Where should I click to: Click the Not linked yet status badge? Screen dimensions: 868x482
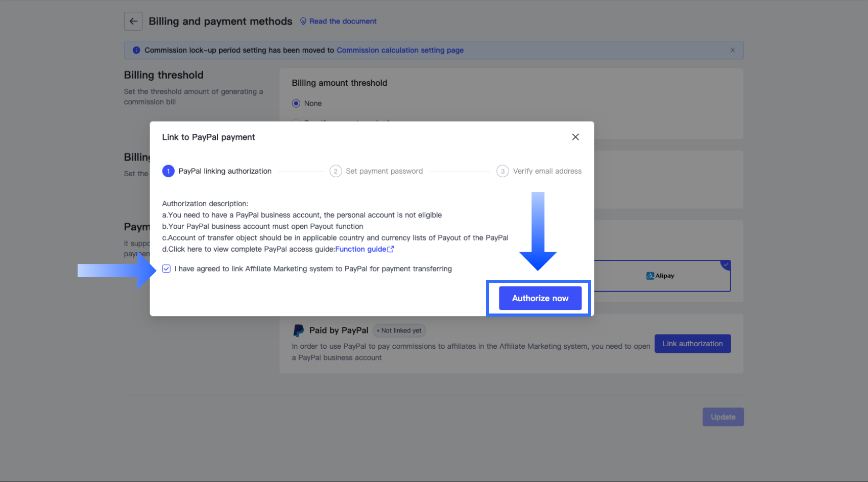click(x=399, y=330)
